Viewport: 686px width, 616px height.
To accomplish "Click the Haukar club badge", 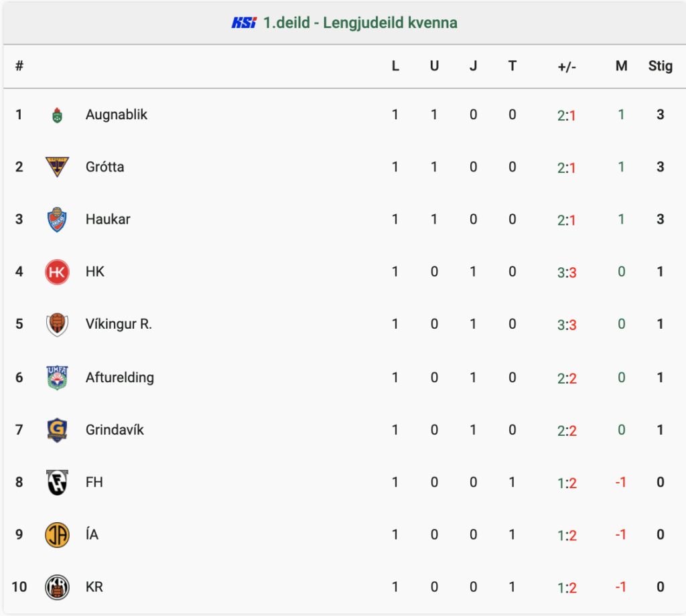I will 58,220.
